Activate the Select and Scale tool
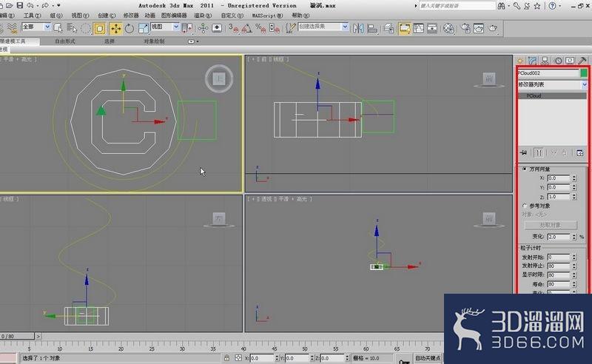The image size is (592, 364). click(x=144, y=28)
